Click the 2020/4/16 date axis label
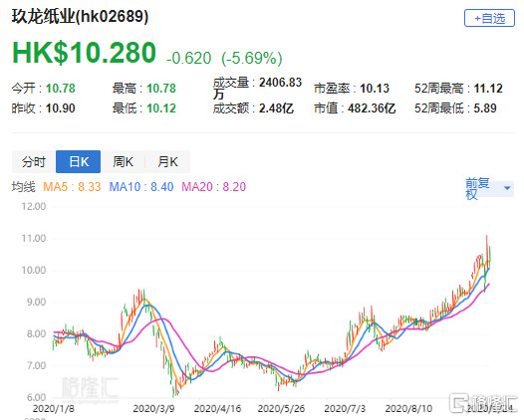Viewport: 524px width, 420px height. point(217,409)
